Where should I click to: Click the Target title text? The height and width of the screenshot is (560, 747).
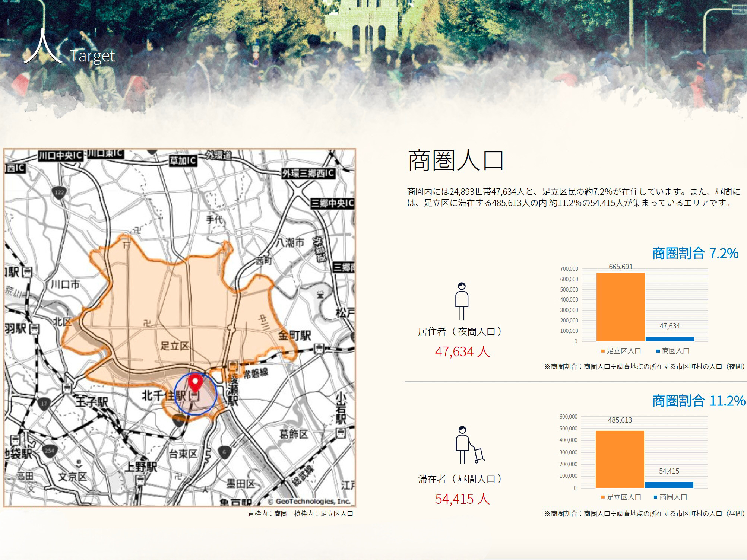pos(92,56)
